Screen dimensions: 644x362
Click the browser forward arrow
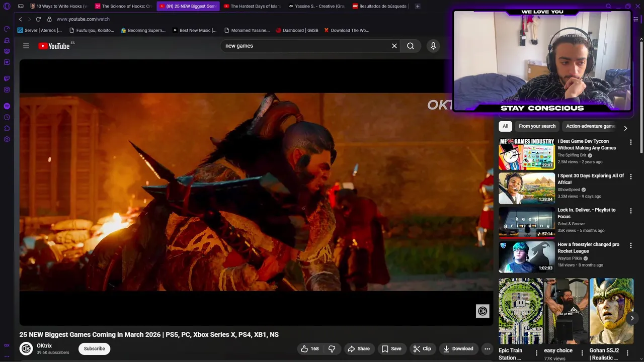[29, 19]
